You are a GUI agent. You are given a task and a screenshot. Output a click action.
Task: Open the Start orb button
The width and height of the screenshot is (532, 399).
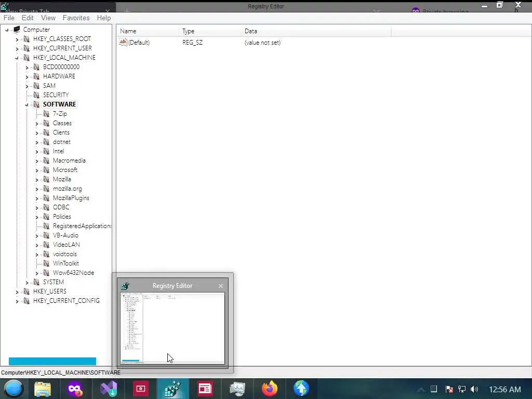14,389
